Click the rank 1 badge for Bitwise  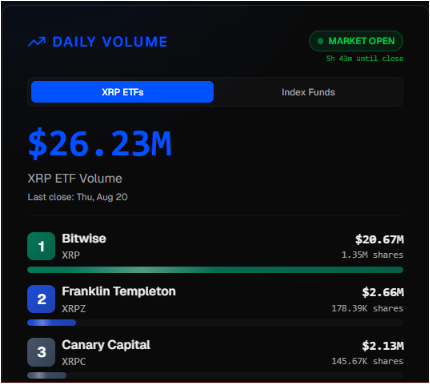pos(41,246)
